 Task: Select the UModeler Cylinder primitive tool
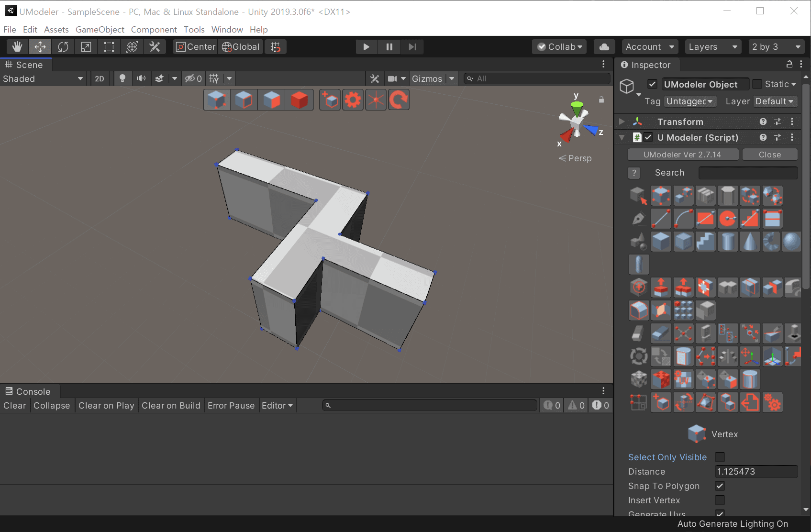(x=728, y=242)
